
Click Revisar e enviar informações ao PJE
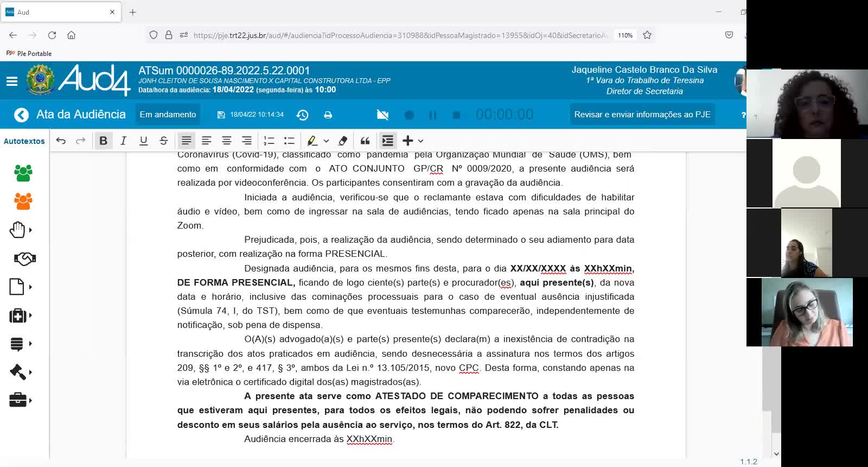pos(642,115)
